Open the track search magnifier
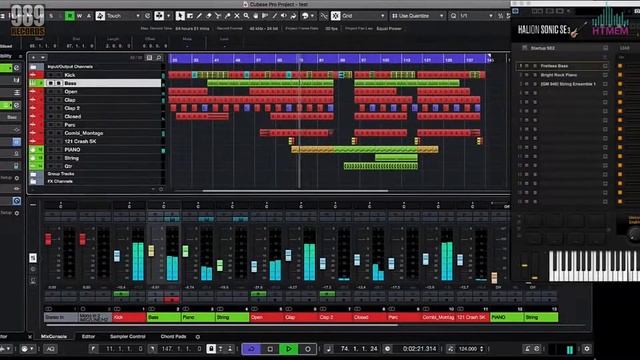Viewport: 640px width, 360px height. [x=159, y=58]
